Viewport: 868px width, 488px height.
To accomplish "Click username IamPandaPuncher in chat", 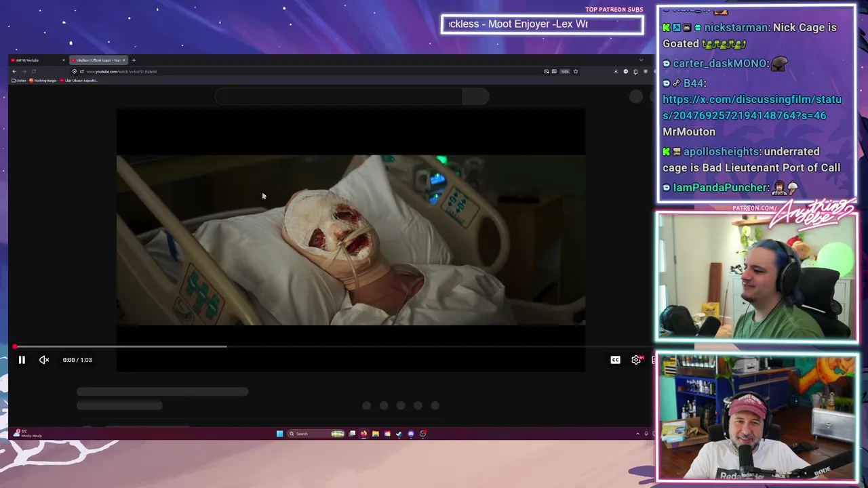I will (720, 187).
